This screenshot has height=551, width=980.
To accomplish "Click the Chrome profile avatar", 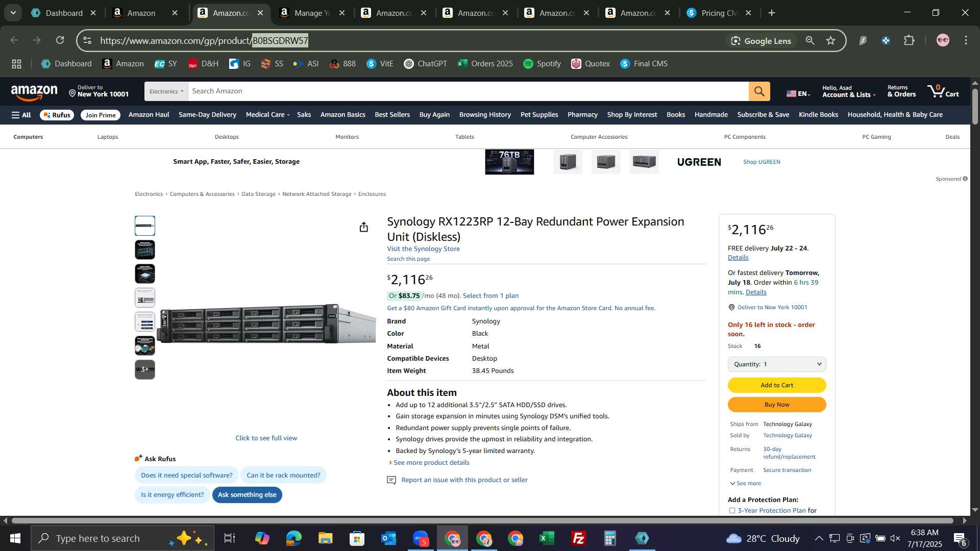I will [943, 40].
